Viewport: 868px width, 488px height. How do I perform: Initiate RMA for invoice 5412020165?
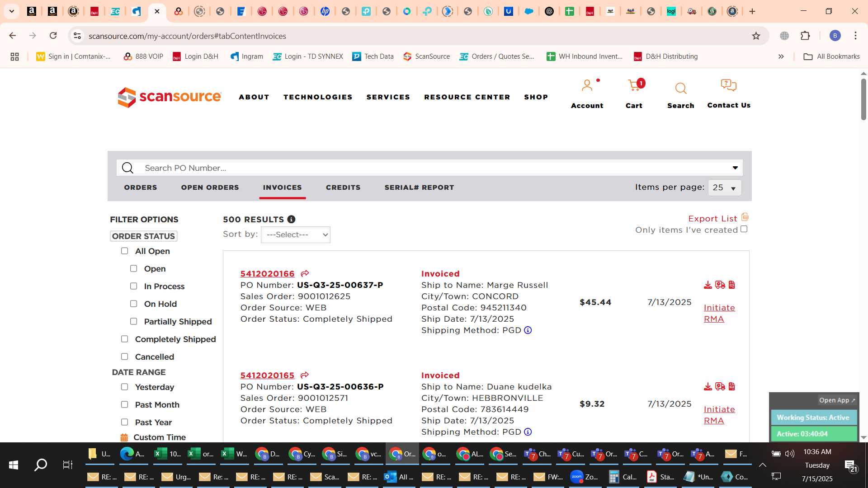click(719, 415)
